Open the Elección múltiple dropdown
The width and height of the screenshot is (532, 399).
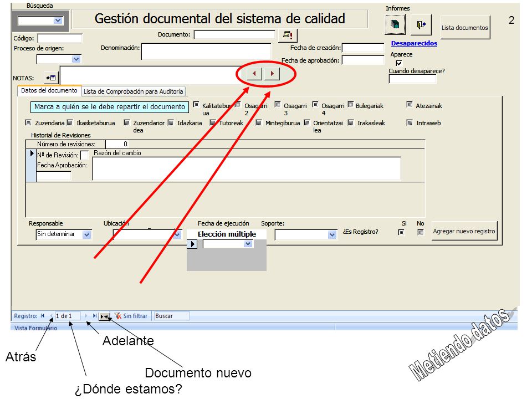tap(248, 244)
